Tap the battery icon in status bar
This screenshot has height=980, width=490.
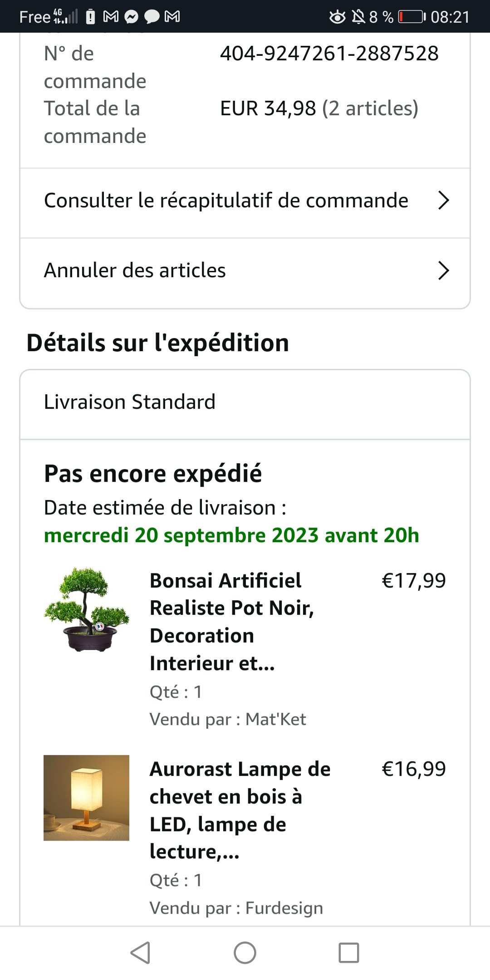pos(412,17)
